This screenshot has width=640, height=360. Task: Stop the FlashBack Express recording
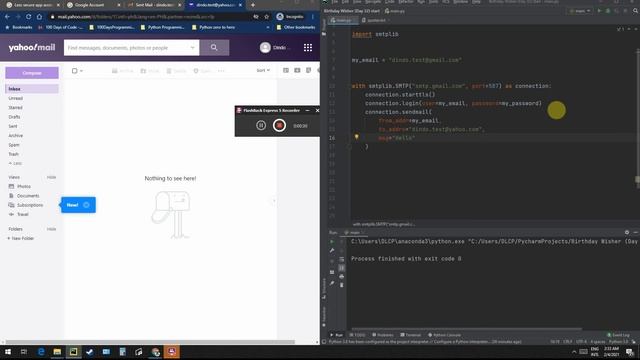coord(280,125)
